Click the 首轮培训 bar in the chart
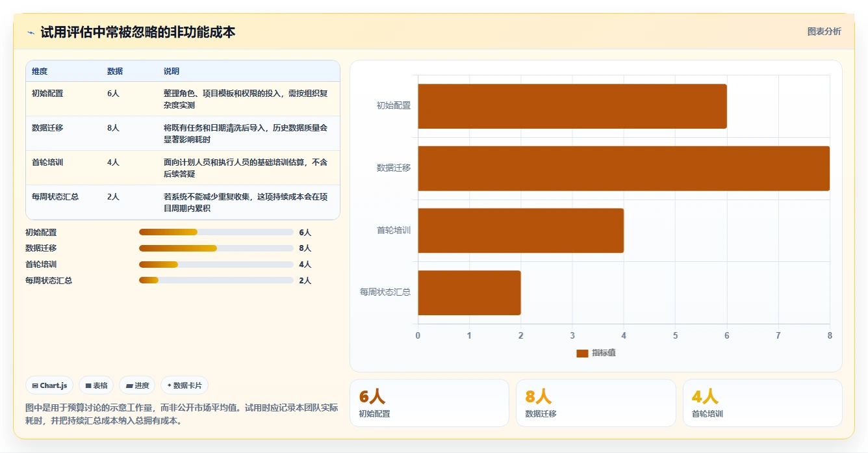The height and width of the screenshot is (453, 868). coord(521,231)
